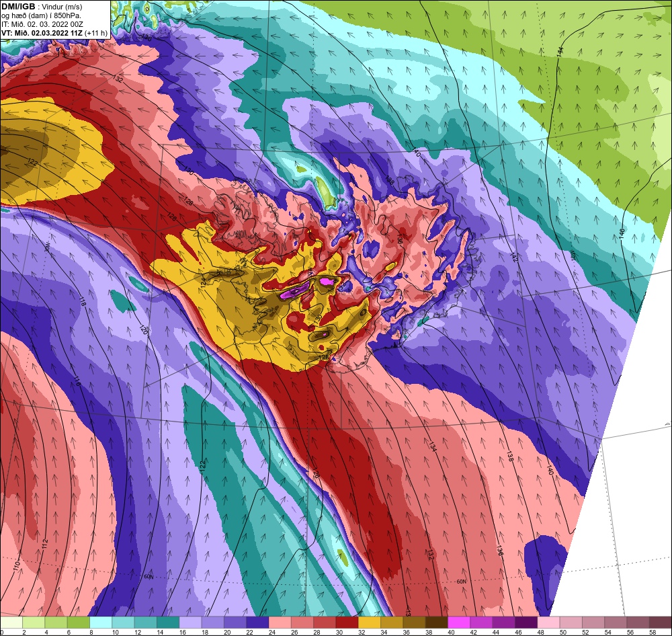Screen dimensions: 672x636
Task: Click the 'DMI/IGB' title text
Action: pos(18,7)
